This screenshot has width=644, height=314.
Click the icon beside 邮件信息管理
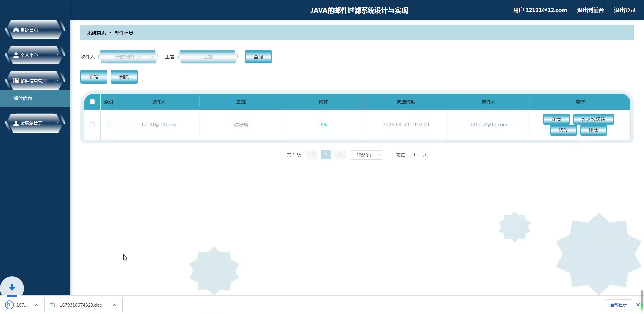(16, 81)
